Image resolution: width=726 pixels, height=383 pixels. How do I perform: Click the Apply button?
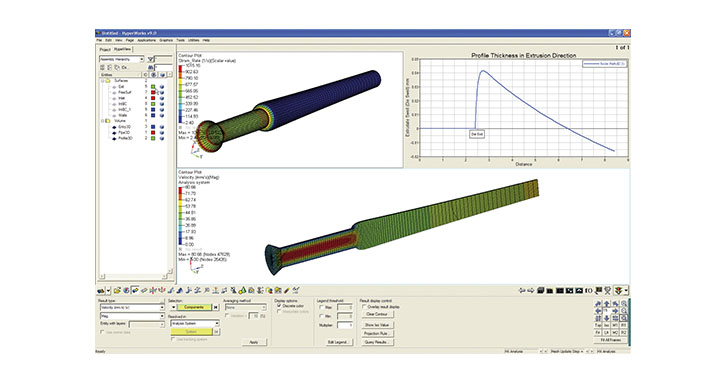coord(254,342)
